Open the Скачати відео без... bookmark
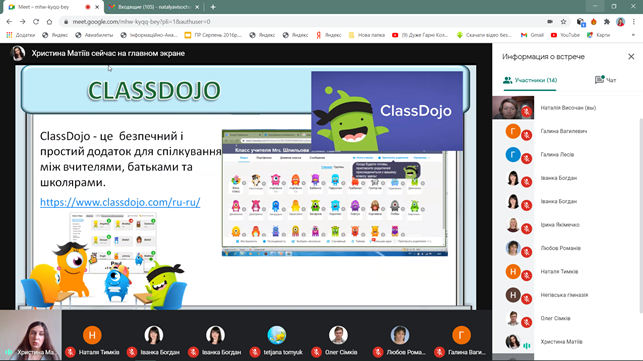 [x=484, y=35]
